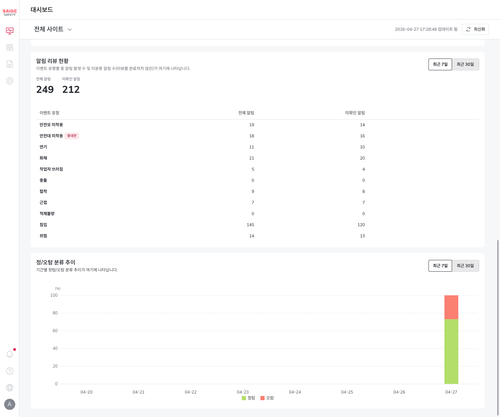Click the unconfirmed alarm count 212
Image resolution: width=500 pixels, height=417 pixels.
pos(71,89)
